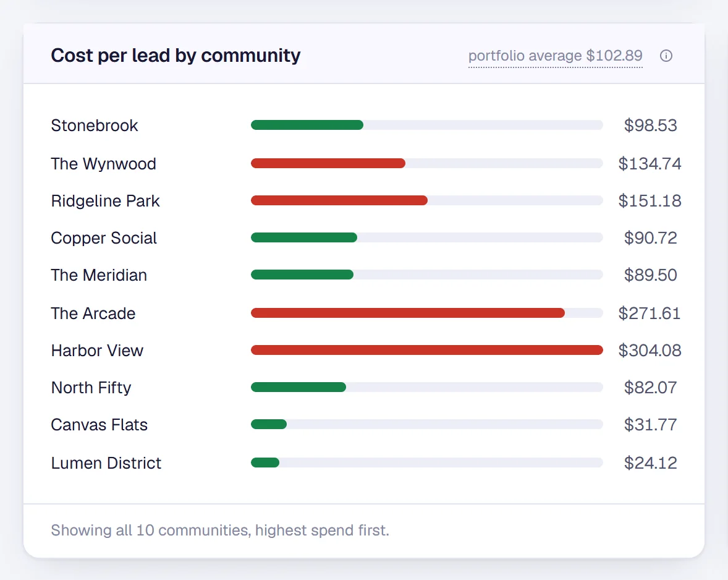Click the $90.72 value
728x580 pixels.
[651, 238]
